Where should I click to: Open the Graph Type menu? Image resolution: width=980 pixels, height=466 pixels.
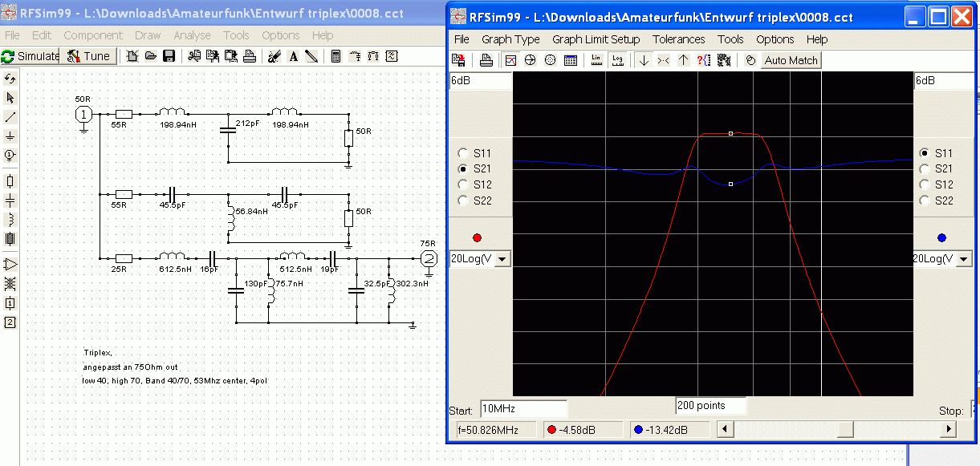click(x=510, y=39)
